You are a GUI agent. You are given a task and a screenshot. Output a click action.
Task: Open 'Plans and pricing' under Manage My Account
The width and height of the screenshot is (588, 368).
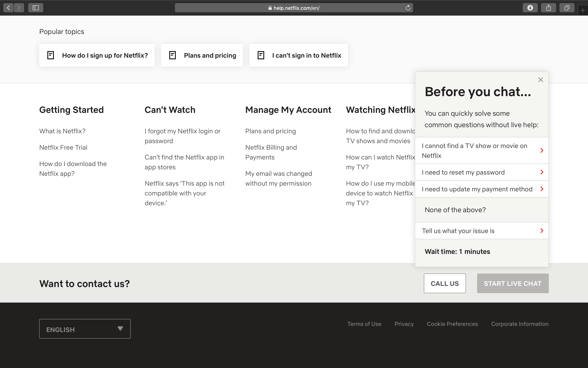click(x=271, y=131)
